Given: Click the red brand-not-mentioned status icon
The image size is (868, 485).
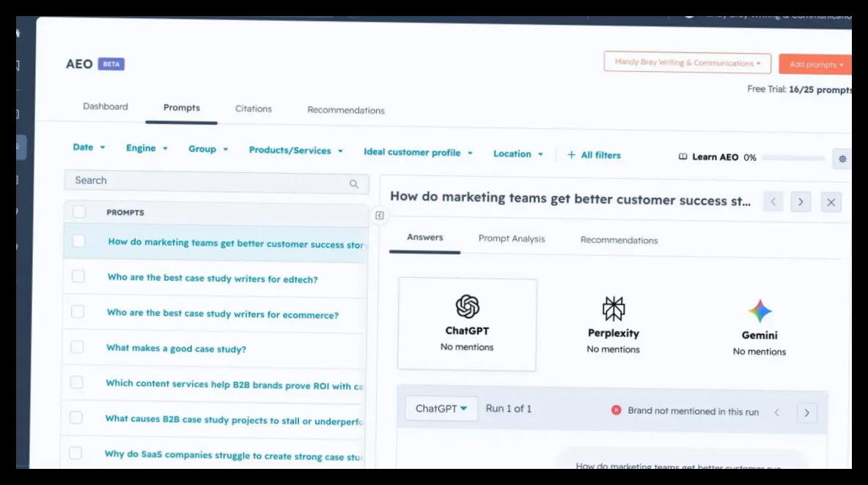Looking at the screenshot, I should (x=616, y=410).
